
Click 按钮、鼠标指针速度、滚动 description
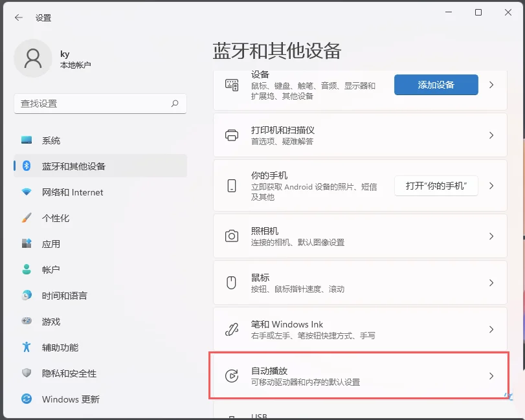[x=298, y=289]
